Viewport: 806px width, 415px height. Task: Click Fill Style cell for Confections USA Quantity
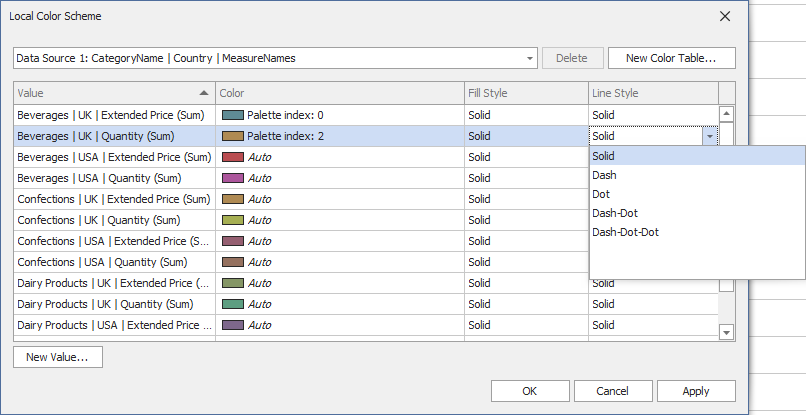point(526,262)
